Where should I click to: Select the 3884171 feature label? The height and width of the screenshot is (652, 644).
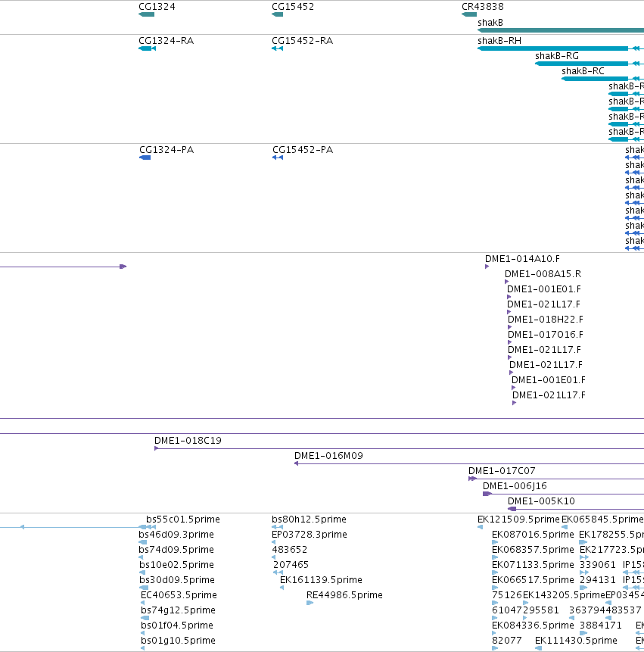[600, 625]
